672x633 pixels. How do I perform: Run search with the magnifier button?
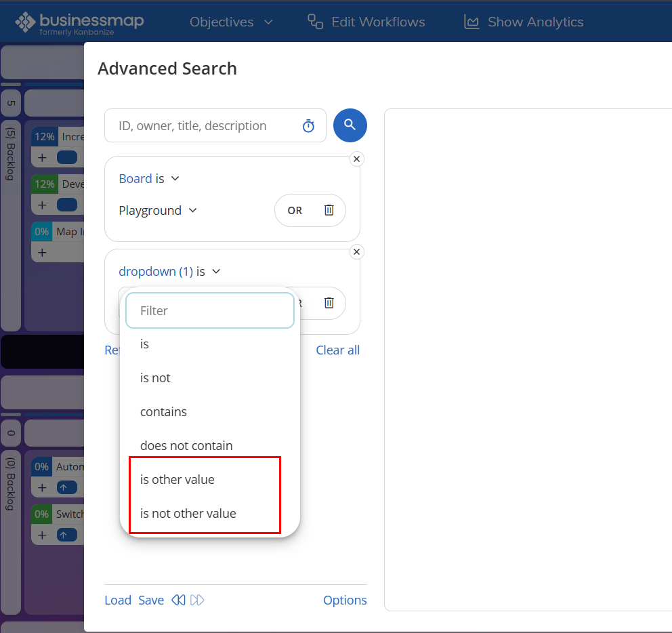tap(350, 125)
